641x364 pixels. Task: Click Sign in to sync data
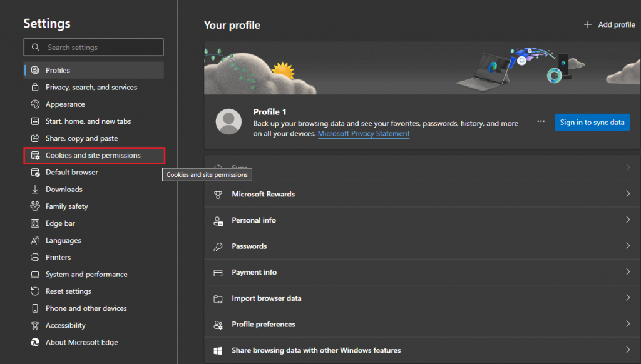point(592,122)
